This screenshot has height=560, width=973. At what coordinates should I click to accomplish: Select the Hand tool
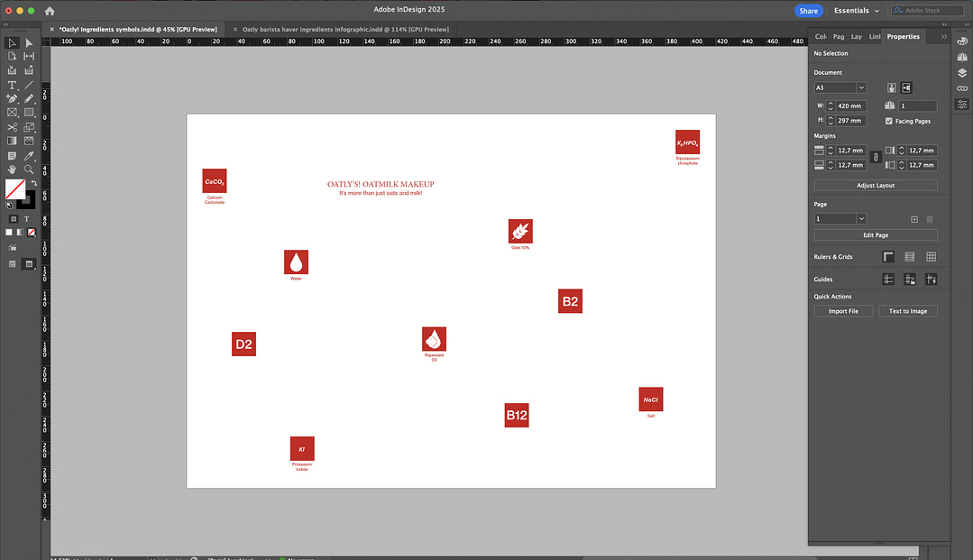[x=13, y=169]
